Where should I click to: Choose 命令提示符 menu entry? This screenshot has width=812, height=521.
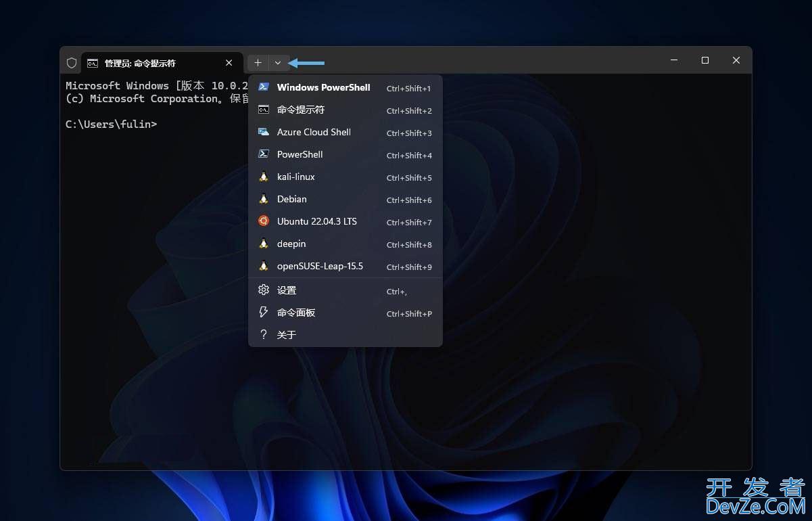pyautogui.click(x=345, y=110)
